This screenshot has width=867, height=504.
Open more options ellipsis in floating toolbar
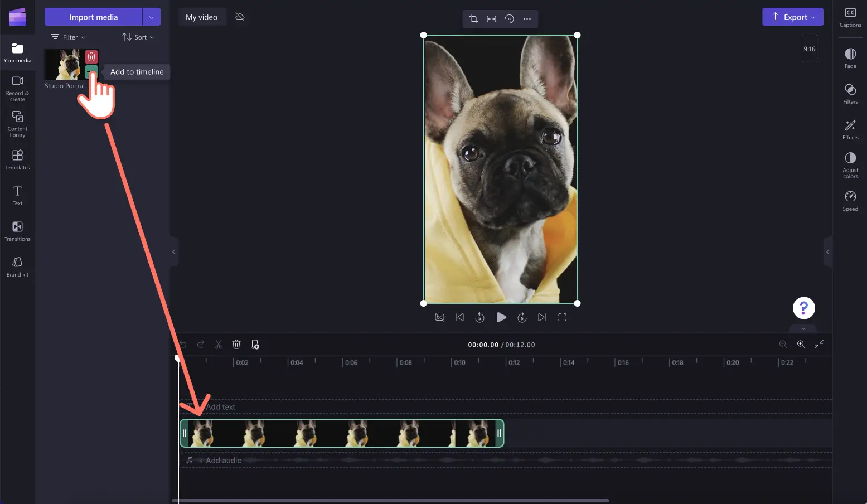(x=527, y=19)
